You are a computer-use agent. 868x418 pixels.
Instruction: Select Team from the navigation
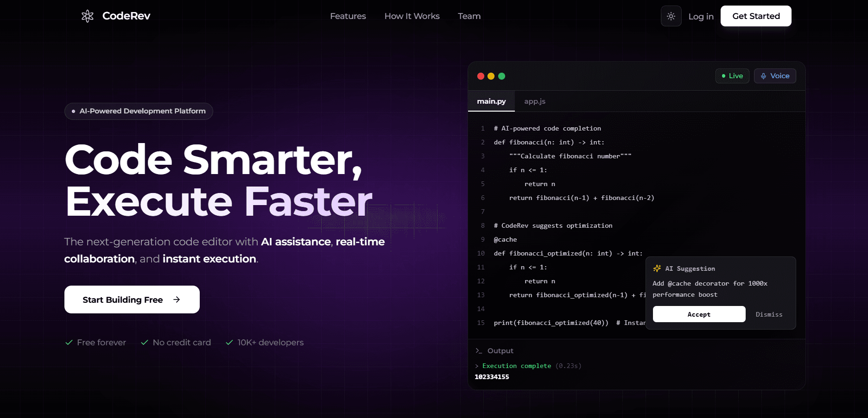point(469,16)
